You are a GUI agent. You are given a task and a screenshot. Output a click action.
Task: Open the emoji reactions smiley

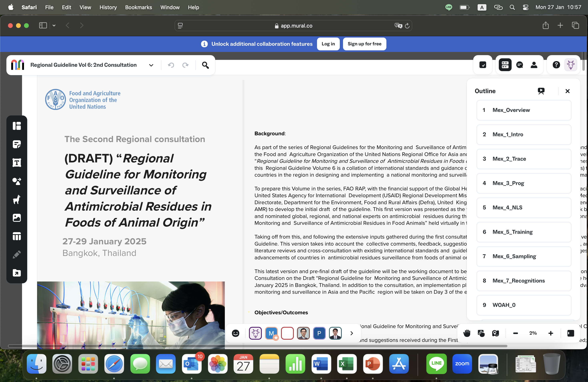(x=235, y=333)
